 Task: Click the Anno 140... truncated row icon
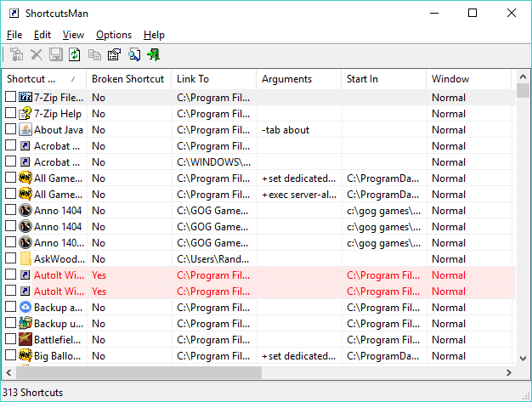(25, 242)
